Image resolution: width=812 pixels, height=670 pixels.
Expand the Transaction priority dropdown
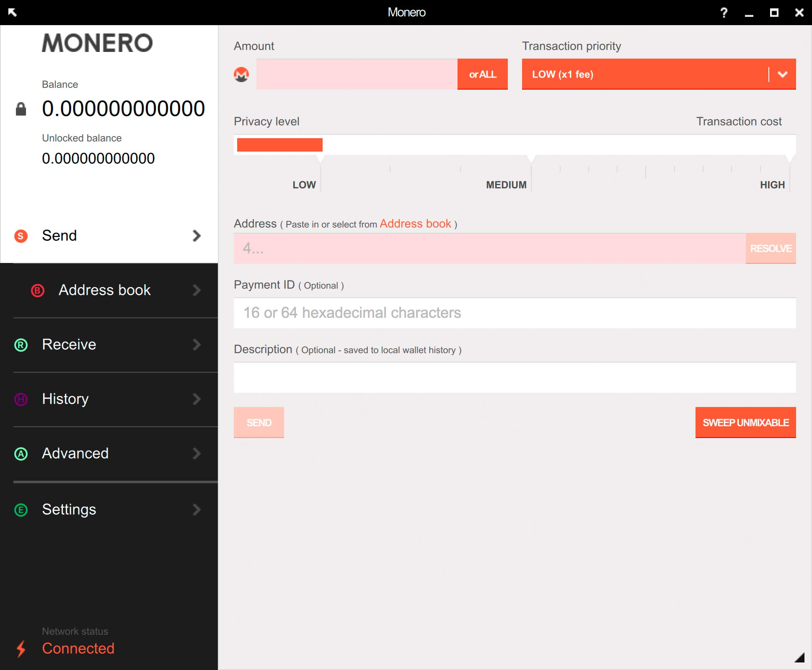(782, 74)
